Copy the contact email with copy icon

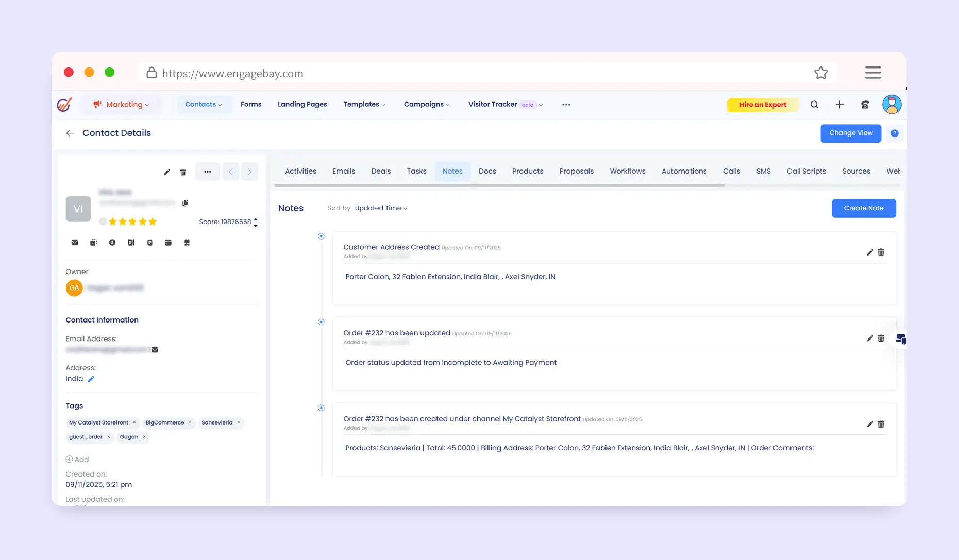pyautogui.click(x=186, y=203)
